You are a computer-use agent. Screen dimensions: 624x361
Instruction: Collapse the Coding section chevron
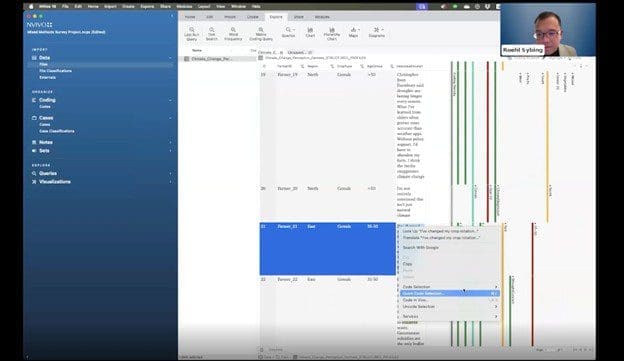pos(171,100)
